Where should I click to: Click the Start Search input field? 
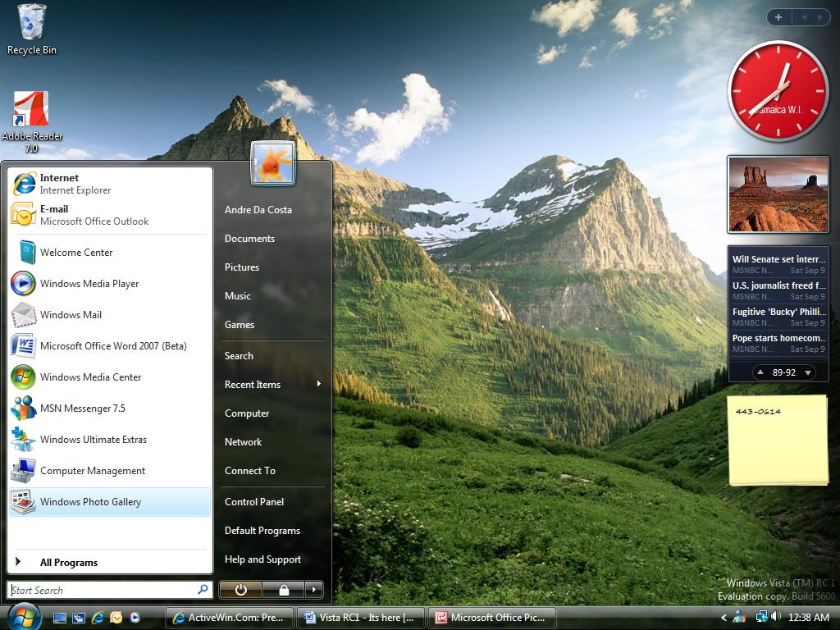pyautogui.click(x=109, y=590)
